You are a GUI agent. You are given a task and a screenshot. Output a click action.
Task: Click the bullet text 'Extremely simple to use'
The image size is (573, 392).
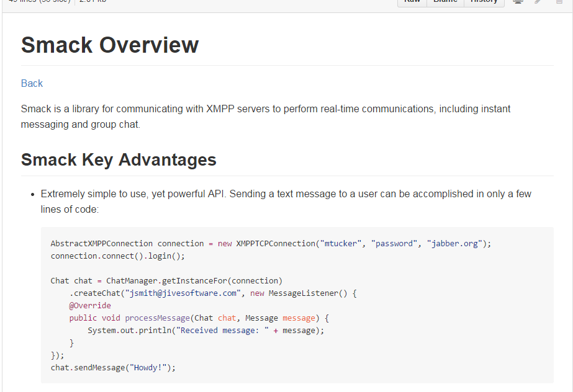tap(286, 202)
